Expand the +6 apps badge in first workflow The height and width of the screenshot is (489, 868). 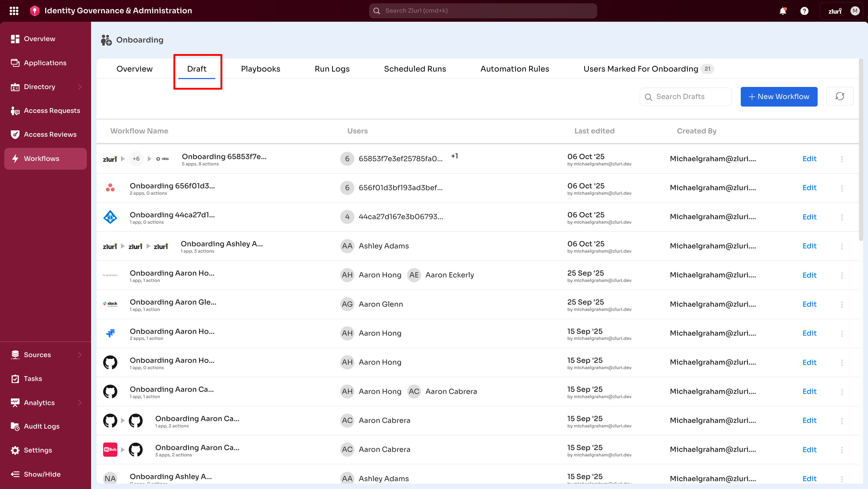point(136,159)
